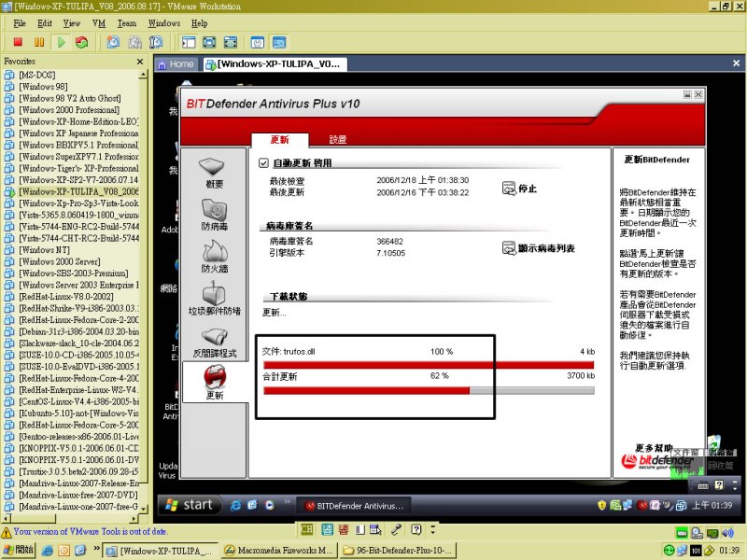Open the host 開始 start menu
Screen dimensions: 747x560
point(18,551)
